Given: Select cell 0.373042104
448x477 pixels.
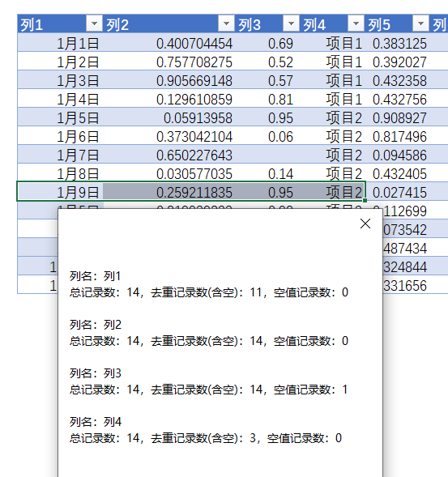Looking at the screenshot, I should [169, 136].
